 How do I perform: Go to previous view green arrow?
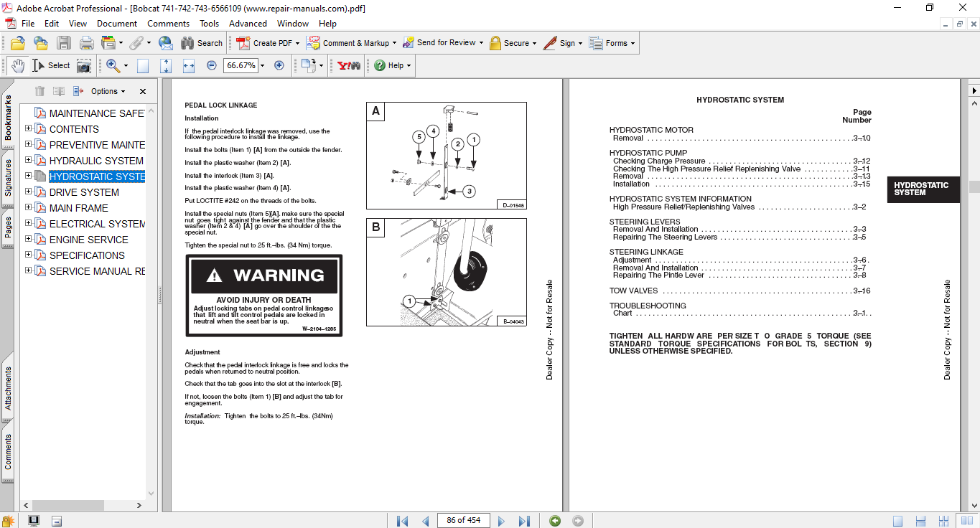pos(555,521)
